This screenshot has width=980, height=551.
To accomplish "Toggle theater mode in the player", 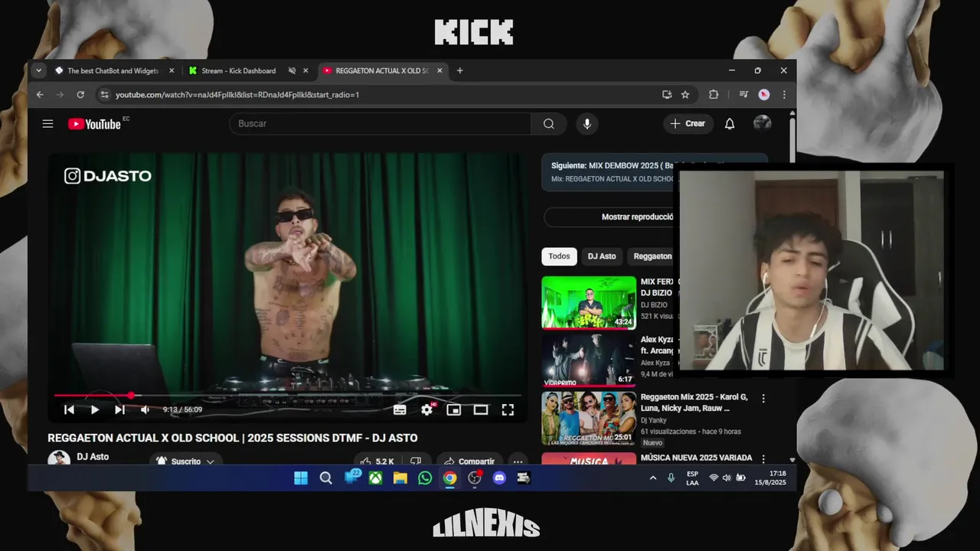I will click(x=481, y=409).
